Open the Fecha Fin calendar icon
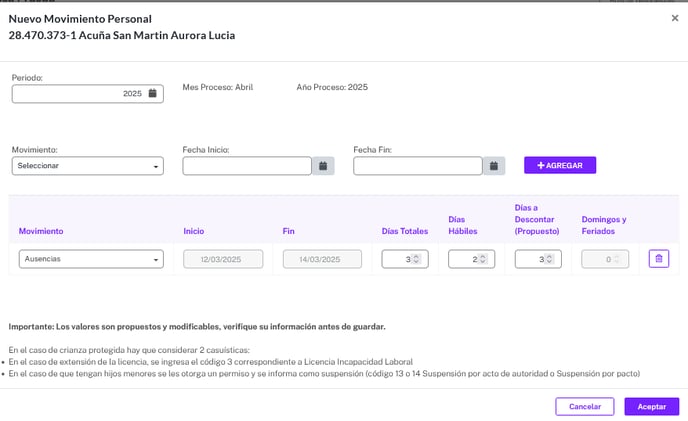Screen dimensions: 688x421 (494, 166)
